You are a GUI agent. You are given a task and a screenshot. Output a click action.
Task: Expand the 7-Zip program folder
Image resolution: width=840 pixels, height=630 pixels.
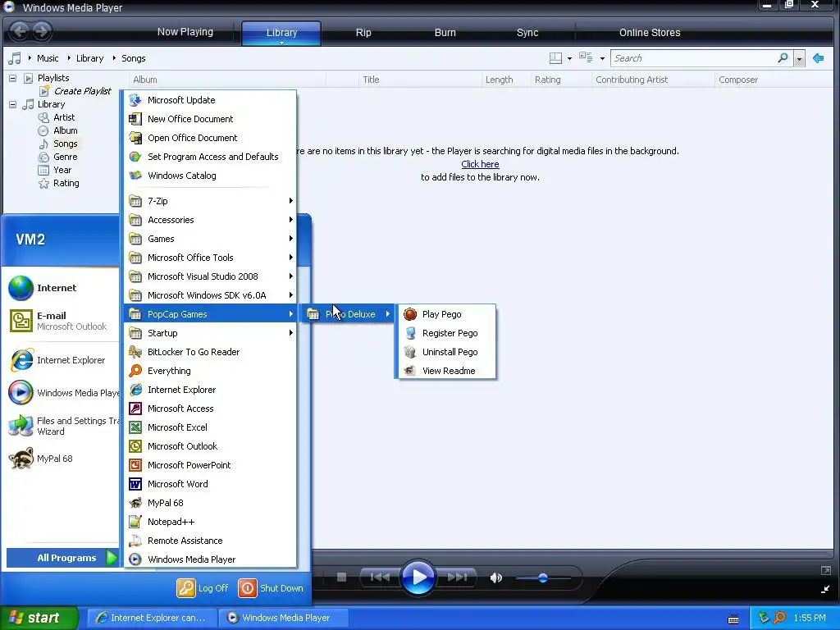click(210, 201)
